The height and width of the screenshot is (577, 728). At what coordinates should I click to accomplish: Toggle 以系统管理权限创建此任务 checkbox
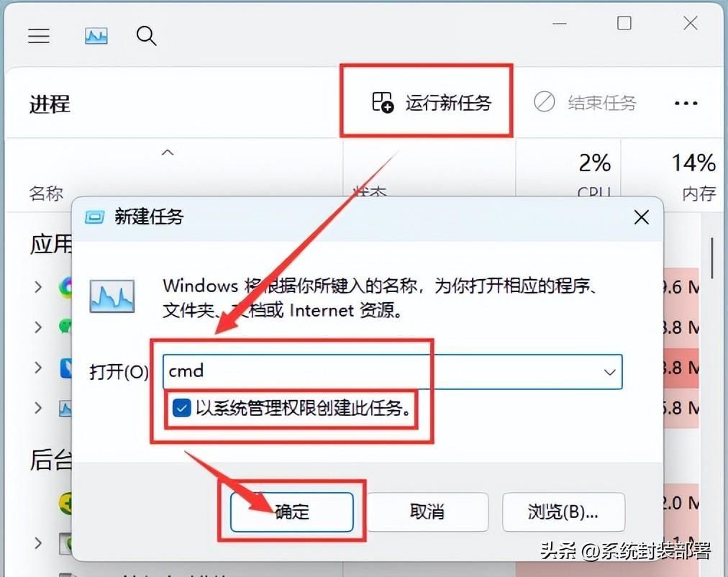pyautogui.click(x=181, y=409)
